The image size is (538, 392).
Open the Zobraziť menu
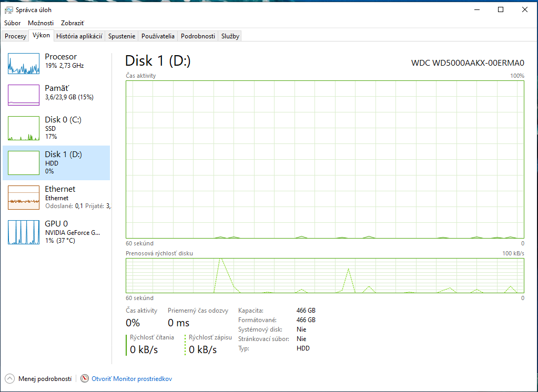tap(73, 23)
